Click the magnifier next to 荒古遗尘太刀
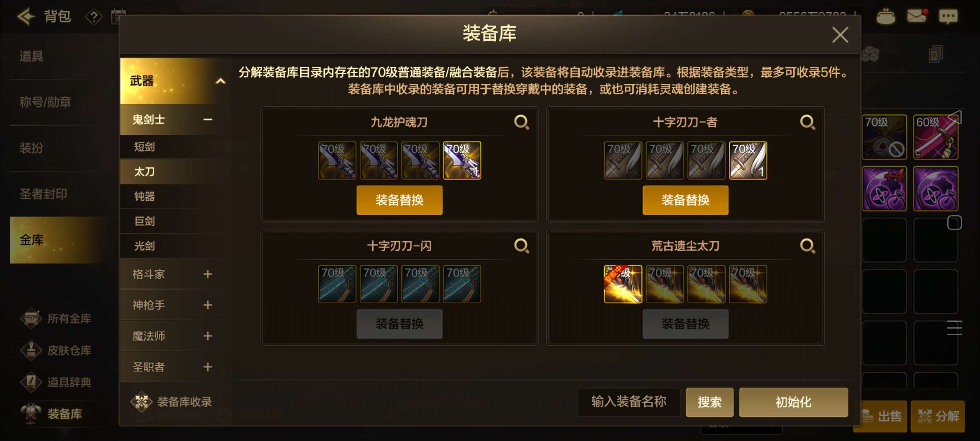The width and height of the screenshot is (980, 441). [807, 246]
